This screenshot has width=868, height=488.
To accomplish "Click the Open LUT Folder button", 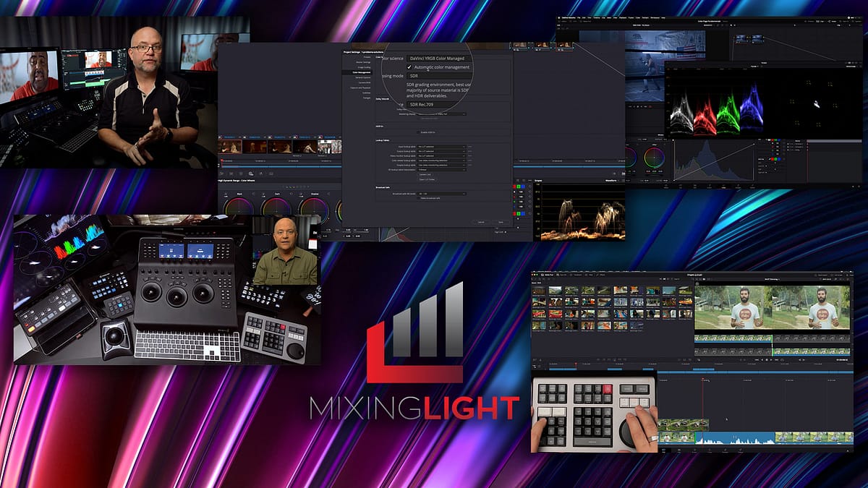I will click(x=426, y=180).
